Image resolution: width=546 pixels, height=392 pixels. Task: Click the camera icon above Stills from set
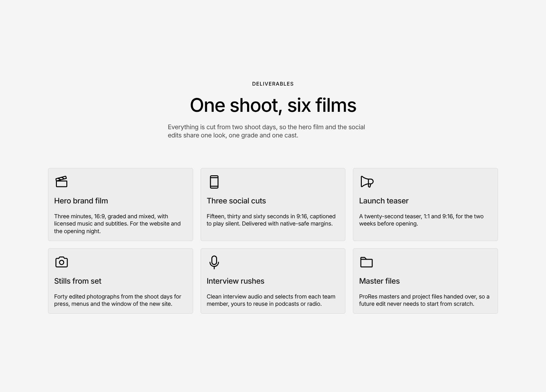[x=62, y=262]
